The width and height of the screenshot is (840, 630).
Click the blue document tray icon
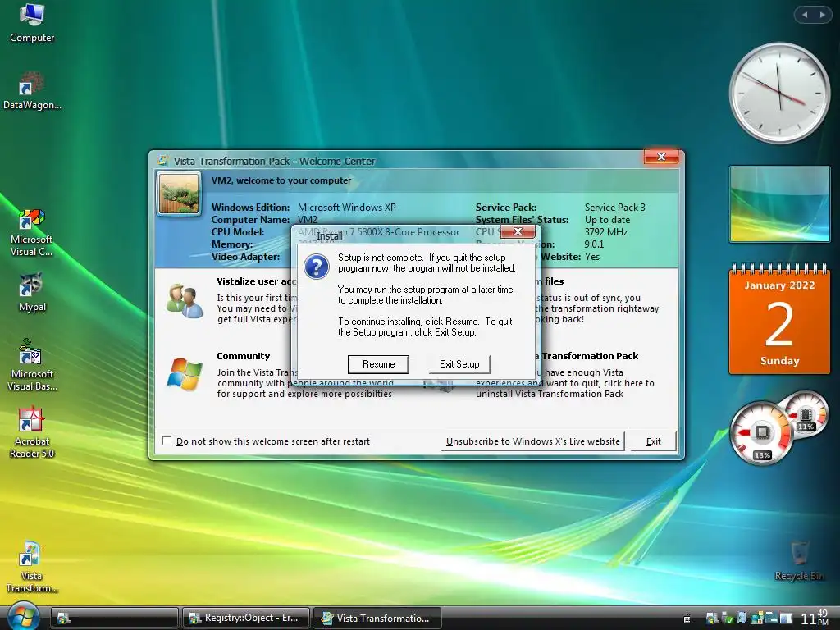point(742,619)
